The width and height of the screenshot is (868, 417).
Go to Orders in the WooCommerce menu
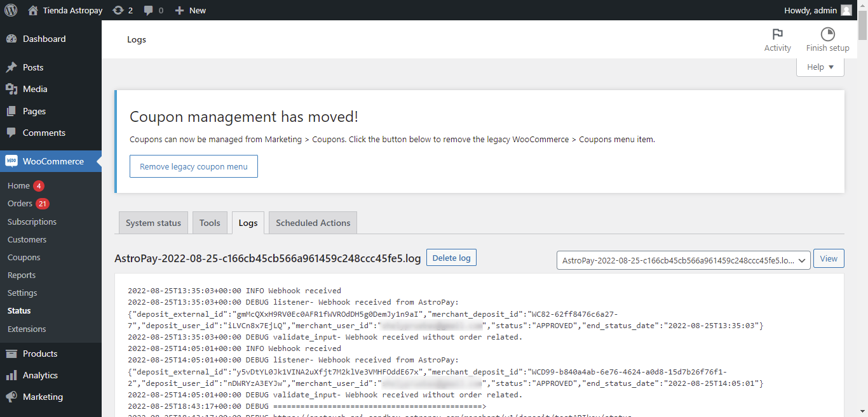coord(20,204)
